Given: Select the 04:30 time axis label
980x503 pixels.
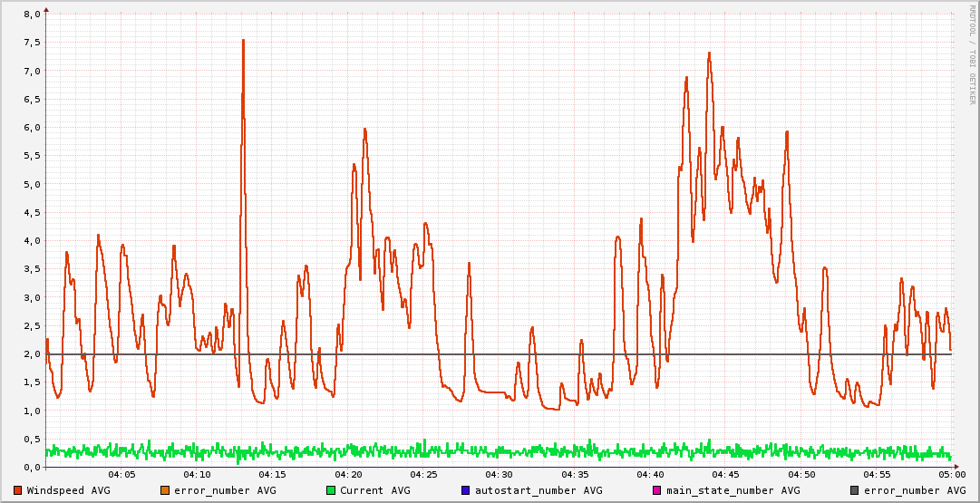Looking at the screenshot, I should pos(499,475).
